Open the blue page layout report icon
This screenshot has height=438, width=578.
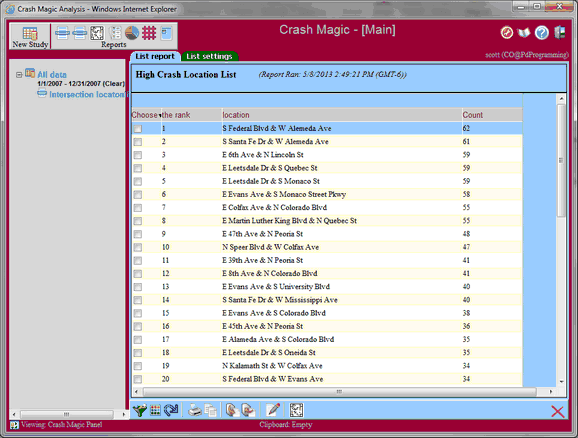(x=167, y=33)
